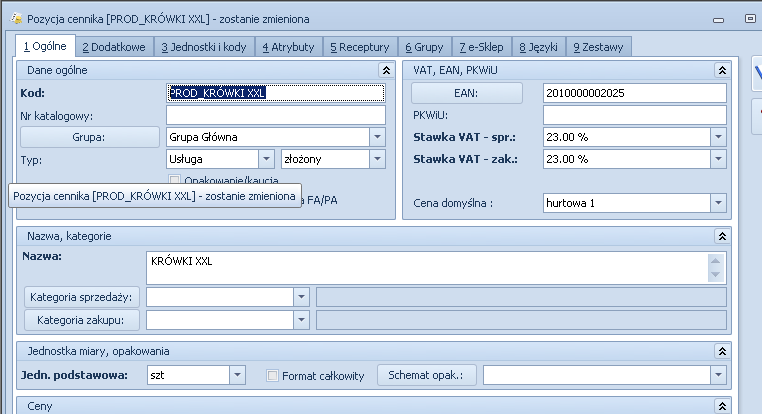762x414 pixels.
Task: Collapse the Ceny section
Action: coord(719,406)
